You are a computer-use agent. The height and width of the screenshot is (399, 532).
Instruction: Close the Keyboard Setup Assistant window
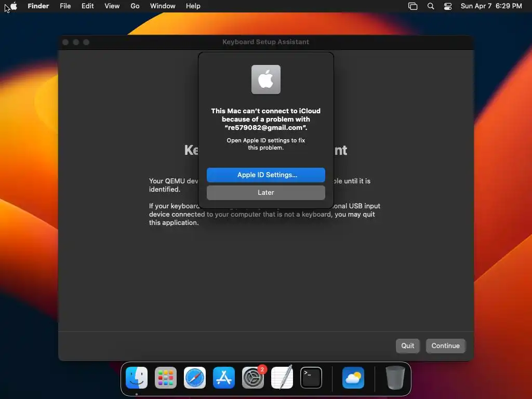coord(65,42)
